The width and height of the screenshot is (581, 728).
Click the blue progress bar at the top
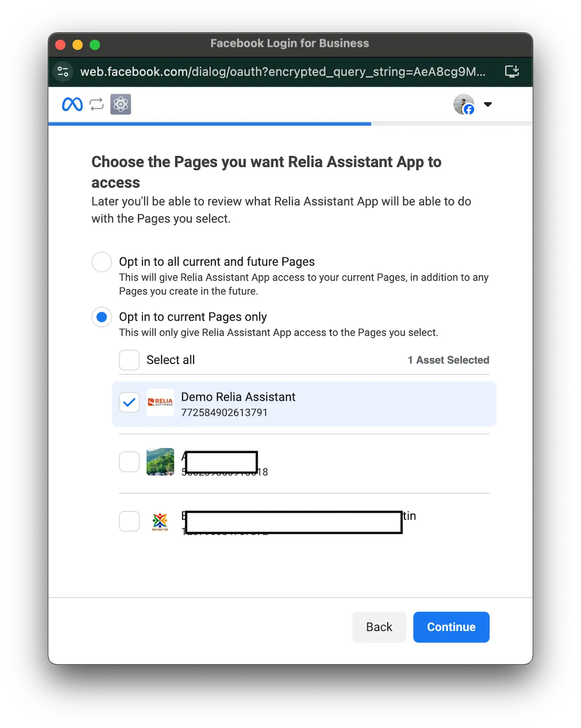coord(209,123)
